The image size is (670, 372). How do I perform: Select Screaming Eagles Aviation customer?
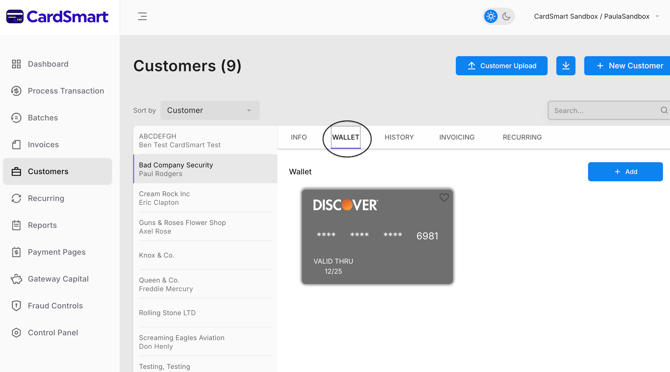pos(205,342)
